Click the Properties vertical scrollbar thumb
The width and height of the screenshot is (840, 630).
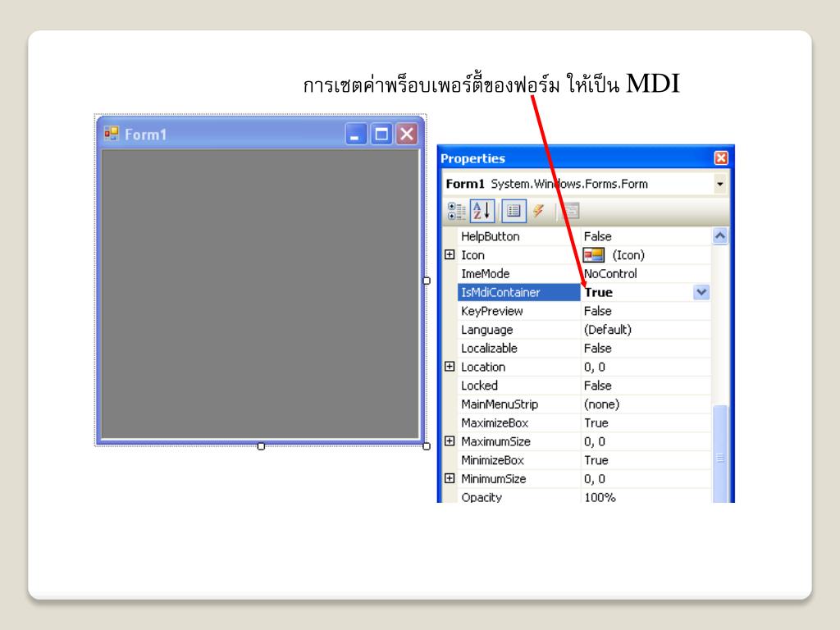pyautogui.click(x=720, y=454)
